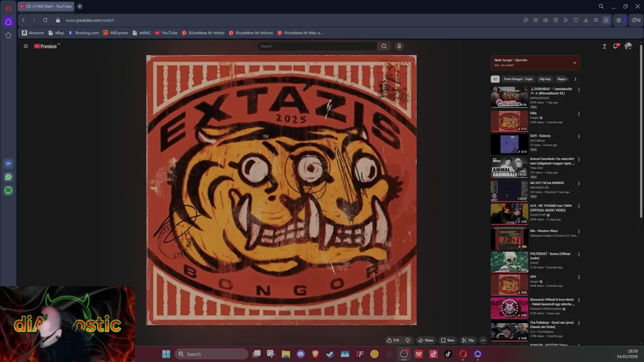The width and height of the screenshot is (644, 362).
Task: Open Opera AI assistant button
Action: coord(636,20)
